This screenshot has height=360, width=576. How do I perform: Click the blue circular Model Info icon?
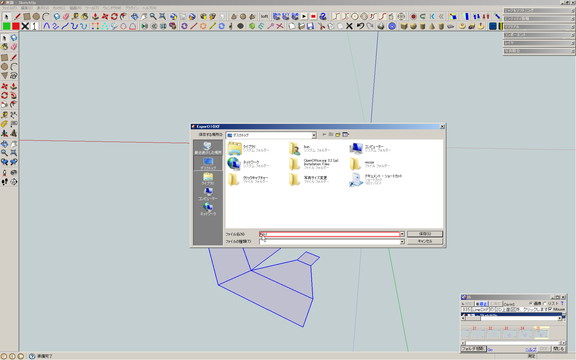point(392,26)
